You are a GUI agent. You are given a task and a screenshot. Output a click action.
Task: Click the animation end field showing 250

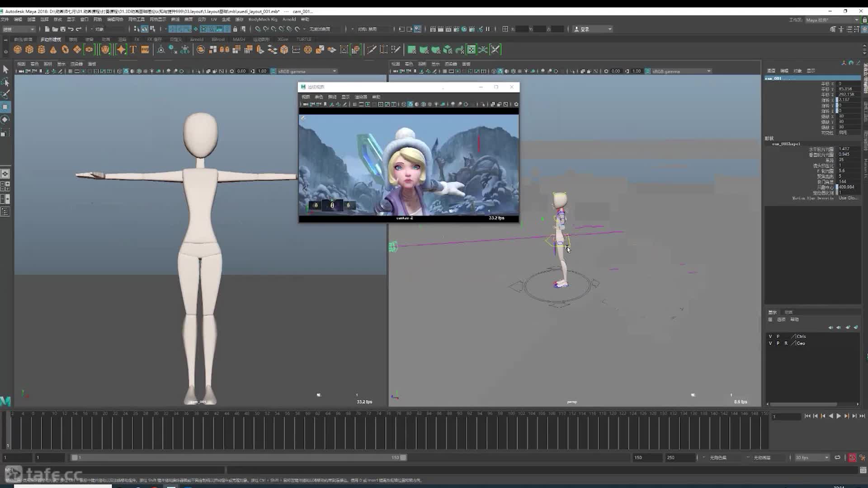coord(680,458)
